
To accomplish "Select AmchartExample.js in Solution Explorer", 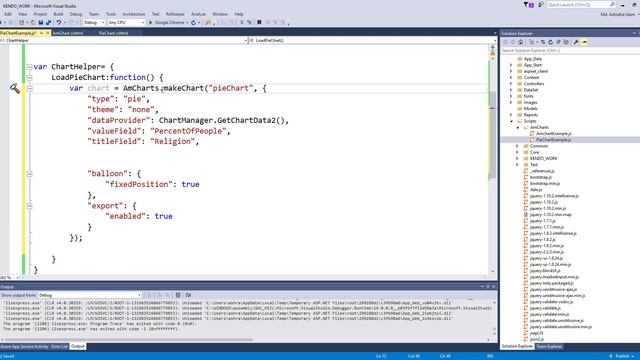I will (553, 133).
